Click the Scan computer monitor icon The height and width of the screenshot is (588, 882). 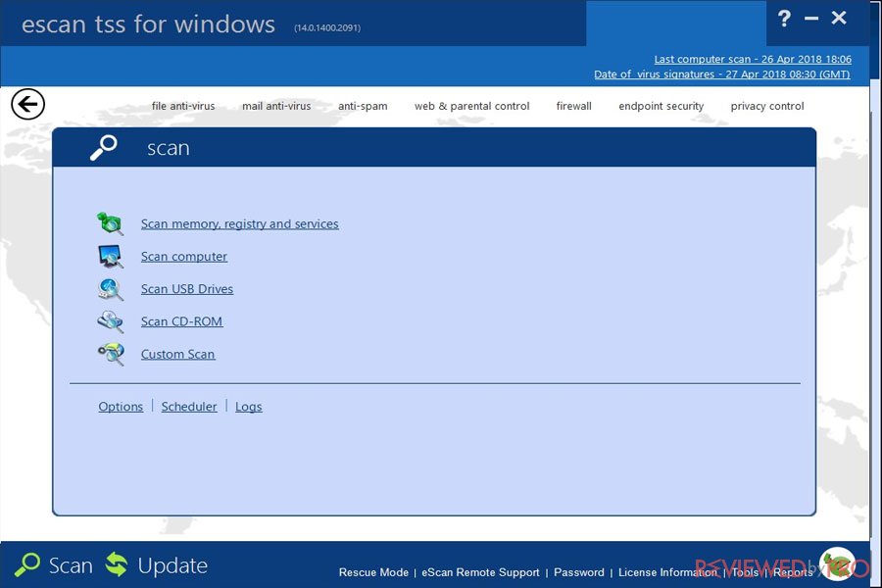(x=110, y=256)
